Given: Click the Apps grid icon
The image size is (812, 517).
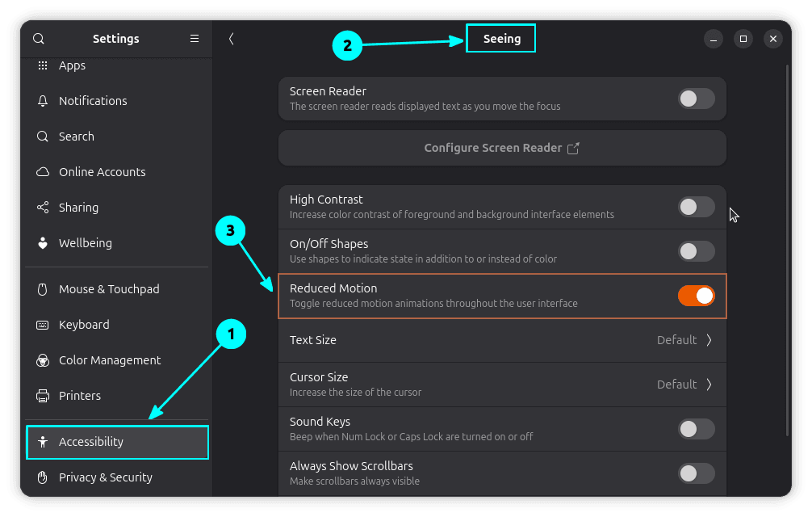Looking at the screenshot, I should (x=43, y=65).
